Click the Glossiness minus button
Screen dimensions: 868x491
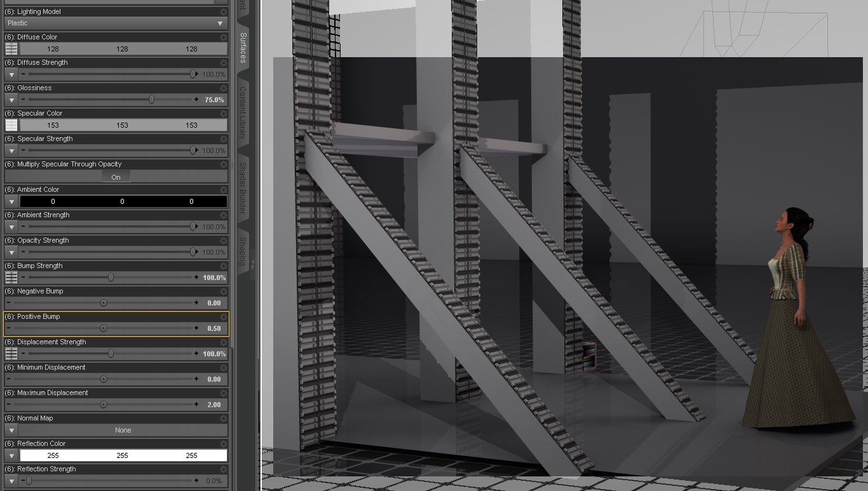click(x=24, y=100)
